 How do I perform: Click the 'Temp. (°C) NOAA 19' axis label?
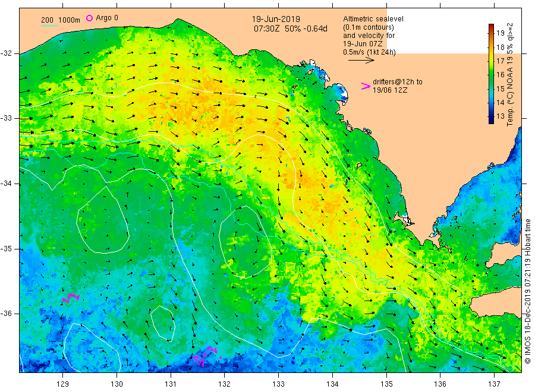[x=510, y=91]
